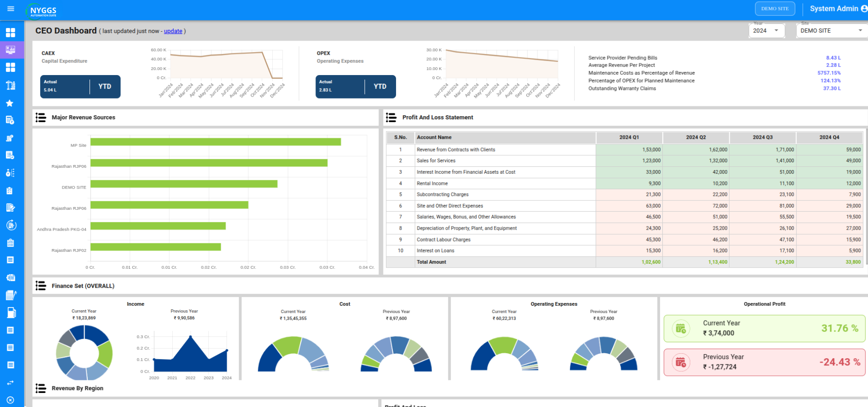
Task: Open the construction crane module icon
Action: (x=10, y=85)
